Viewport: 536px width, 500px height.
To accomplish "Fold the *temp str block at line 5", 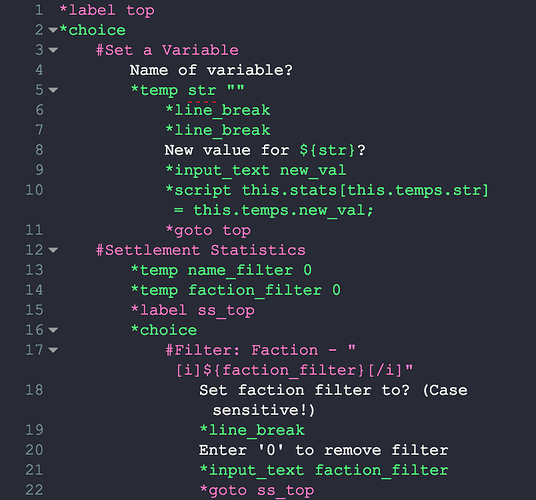I will [x=53, y=90].
